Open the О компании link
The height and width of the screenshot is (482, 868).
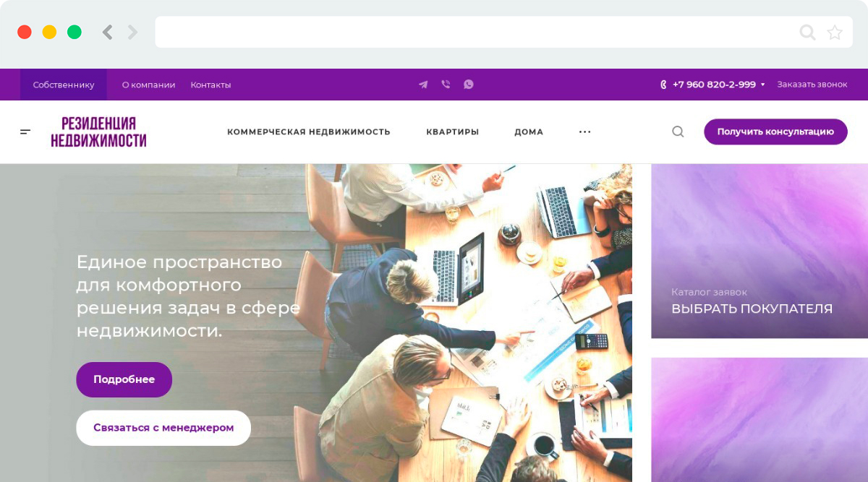(148, 85)
